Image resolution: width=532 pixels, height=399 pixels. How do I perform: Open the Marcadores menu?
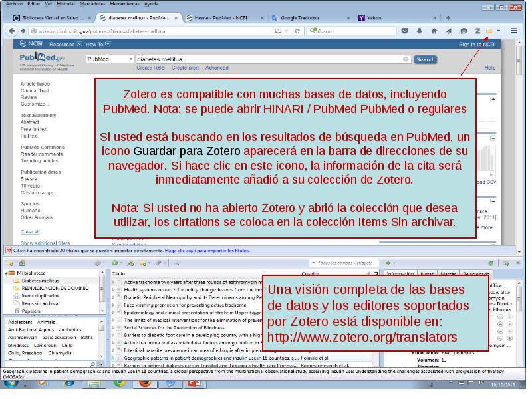click(92, 4)
